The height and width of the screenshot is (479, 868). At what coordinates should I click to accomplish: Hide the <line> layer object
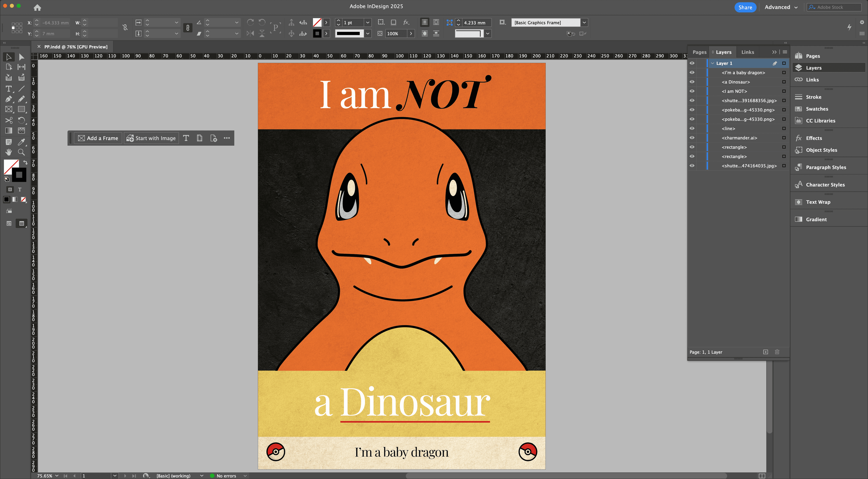(692, 128)
